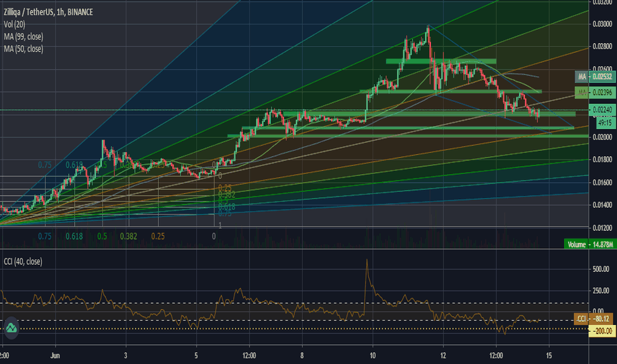
Task: Click the bottom 0.382 Fibonacci fan label
Action: point(128,236)
